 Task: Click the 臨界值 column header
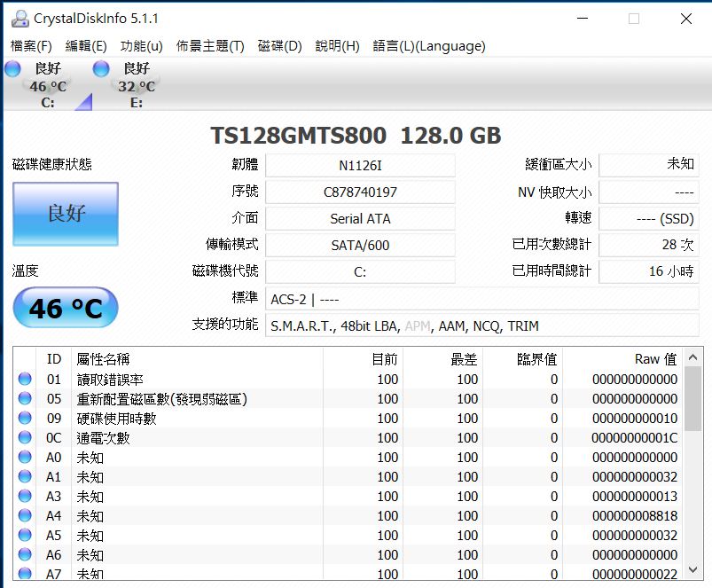click(x=522, y=358)
